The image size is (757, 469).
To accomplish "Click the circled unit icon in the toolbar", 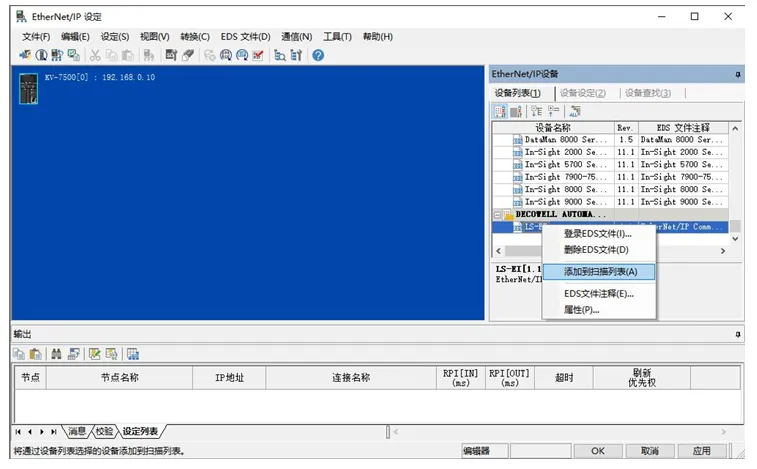I will [x=41, y=55].
